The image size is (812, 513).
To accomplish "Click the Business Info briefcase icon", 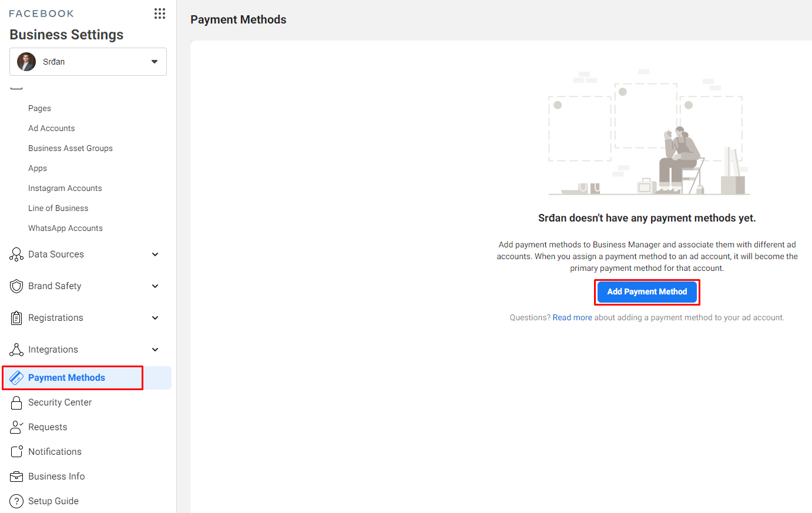I will 16,477.
